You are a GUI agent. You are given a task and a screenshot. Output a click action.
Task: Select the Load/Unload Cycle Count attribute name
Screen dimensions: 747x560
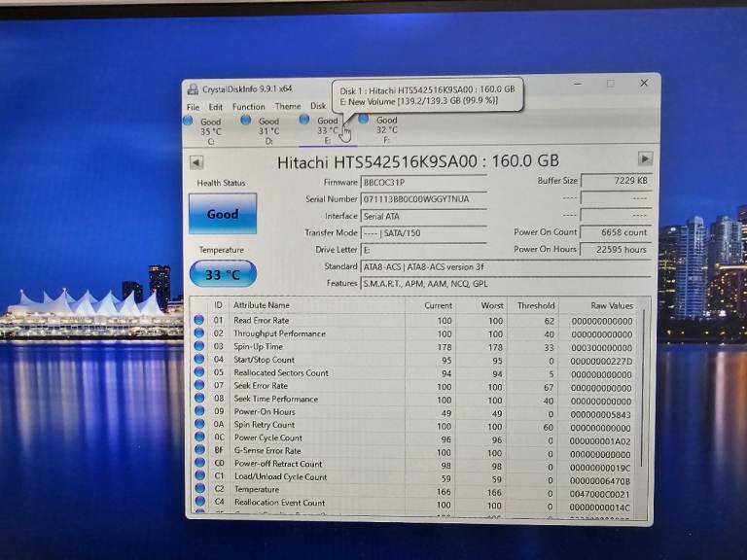coord(280,476)
